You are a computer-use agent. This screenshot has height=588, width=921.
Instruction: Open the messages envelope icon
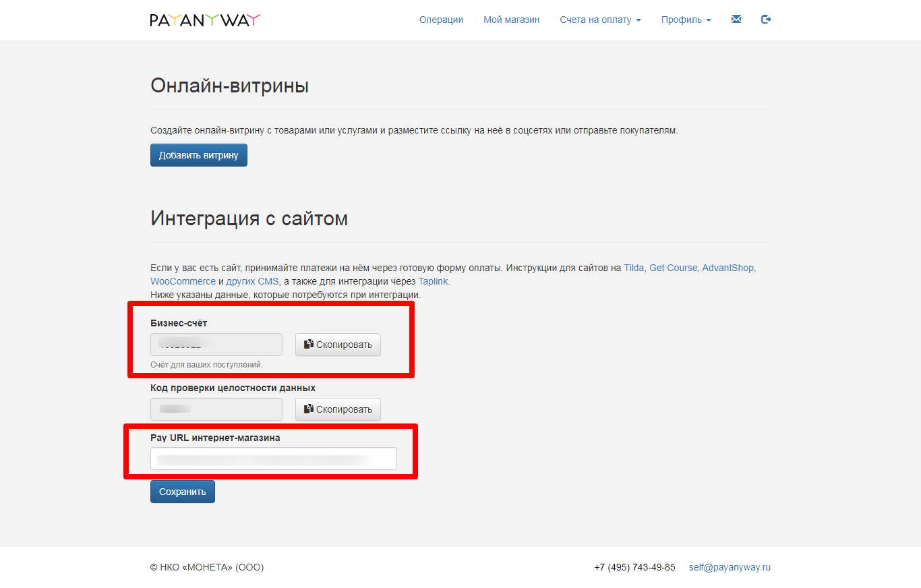click(736, 19)
